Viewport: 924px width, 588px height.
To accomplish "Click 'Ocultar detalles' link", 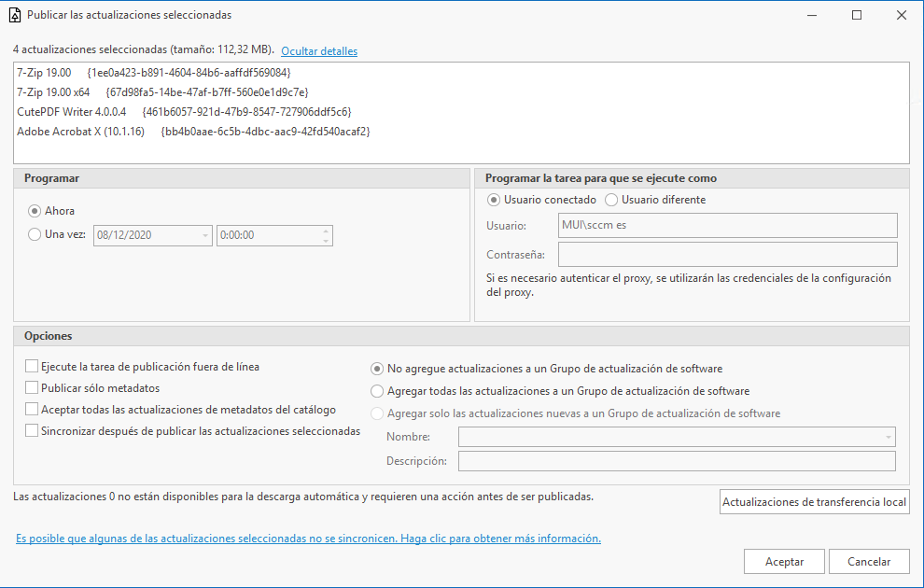I will (x=319, y=51).
